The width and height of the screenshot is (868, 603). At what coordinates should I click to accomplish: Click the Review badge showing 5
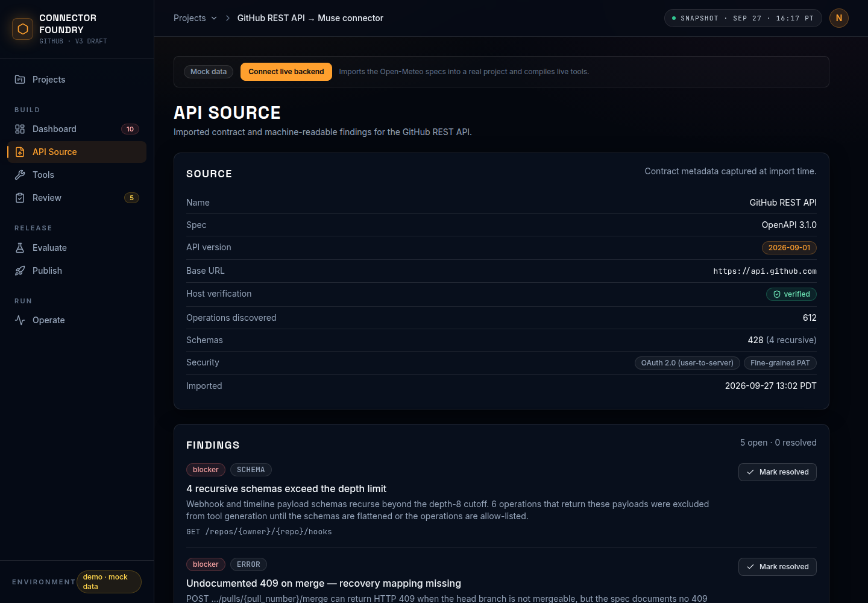click(x=131, y=198)
